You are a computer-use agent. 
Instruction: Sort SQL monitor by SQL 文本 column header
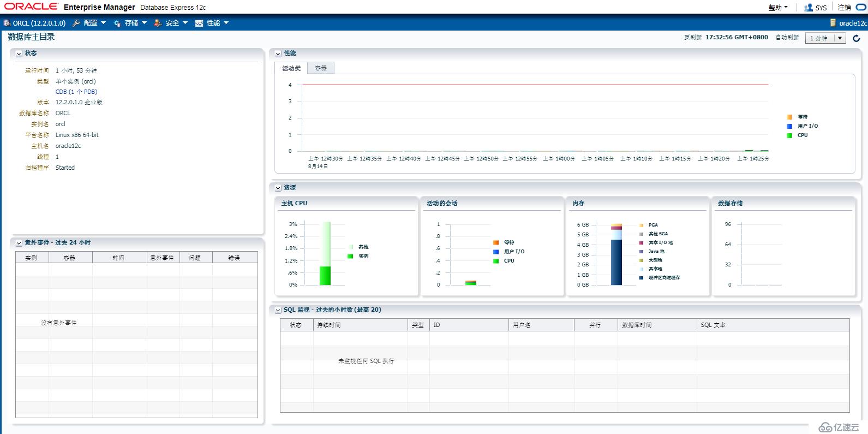click(773, 325)
